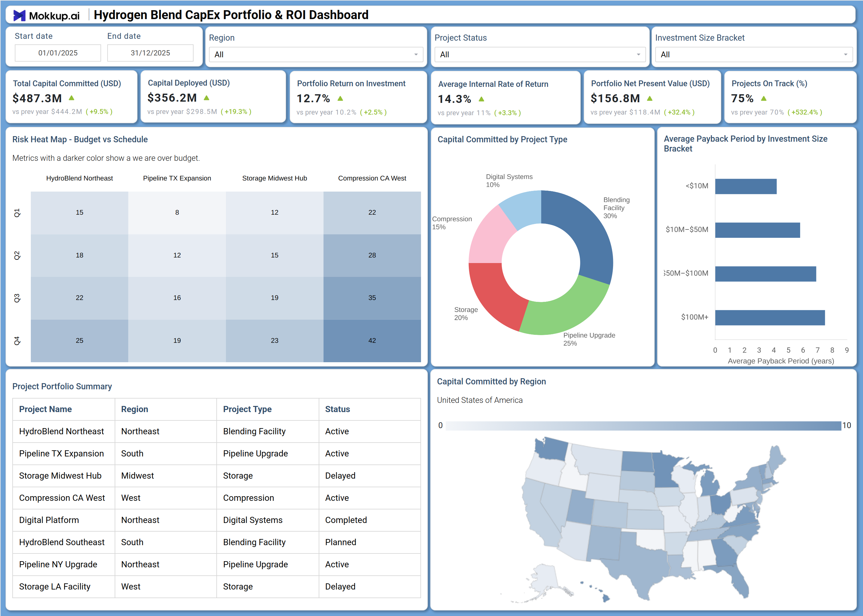
Task: Click the $100M+ payback bar
Action: click(770, 318)
